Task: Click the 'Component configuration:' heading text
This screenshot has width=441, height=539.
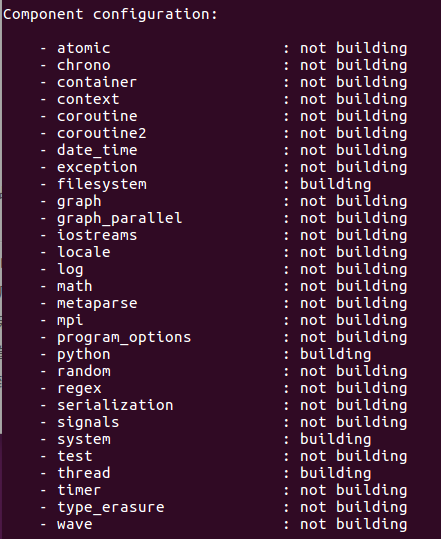Action: tap(110, 15)
